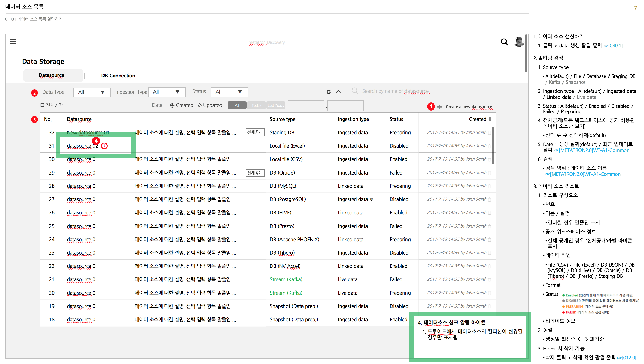Click Stream (Kafka) in row 21
This screenshot has width=644, height=364.
click(286, 279)
